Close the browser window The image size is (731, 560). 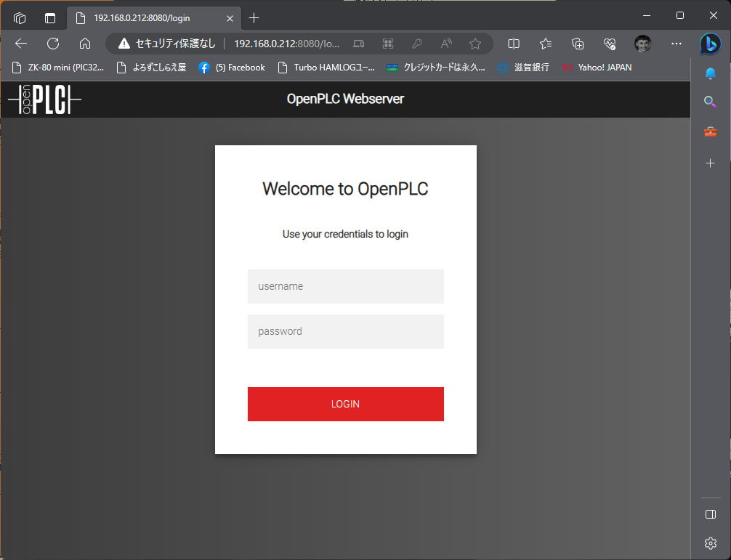(x=714, y=15)
